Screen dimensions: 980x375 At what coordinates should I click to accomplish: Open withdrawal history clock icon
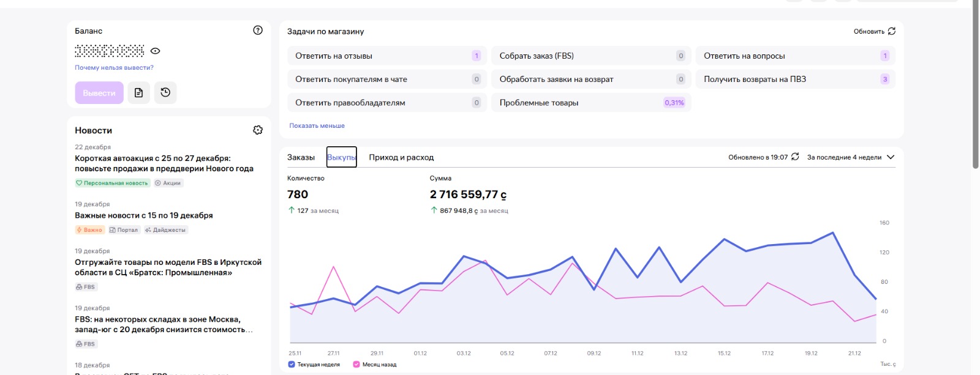click(x=165, y=93)
